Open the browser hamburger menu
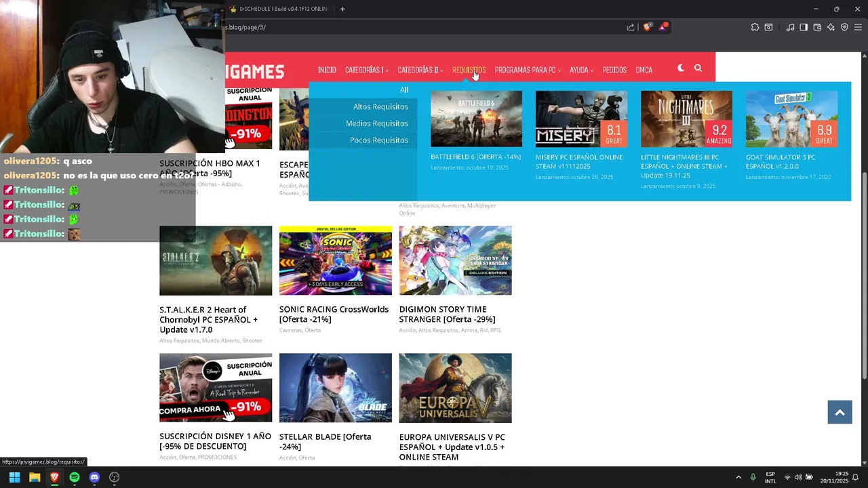Viewport: 868px width, 488px height. click(x=859, y=27)
